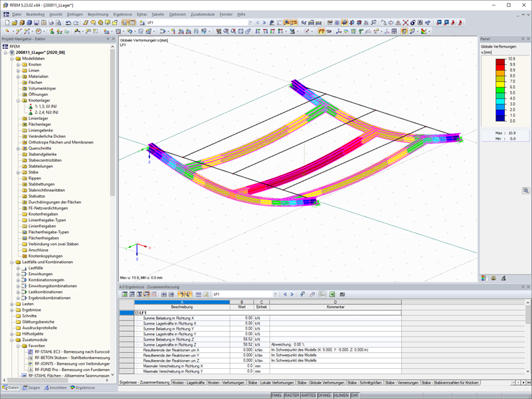Click the yellow 7.0 color band in legend
532x399 pixels.
tap(501, 84)
